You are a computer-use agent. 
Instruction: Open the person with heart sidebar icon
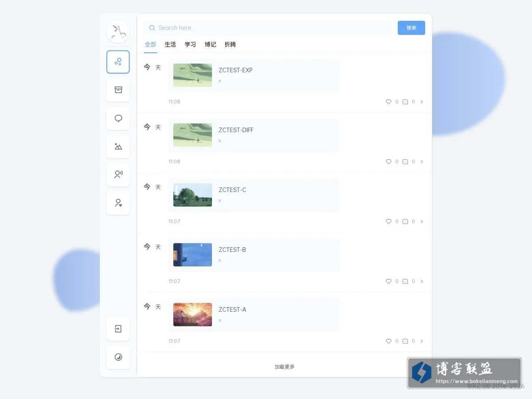click(118, 203)
